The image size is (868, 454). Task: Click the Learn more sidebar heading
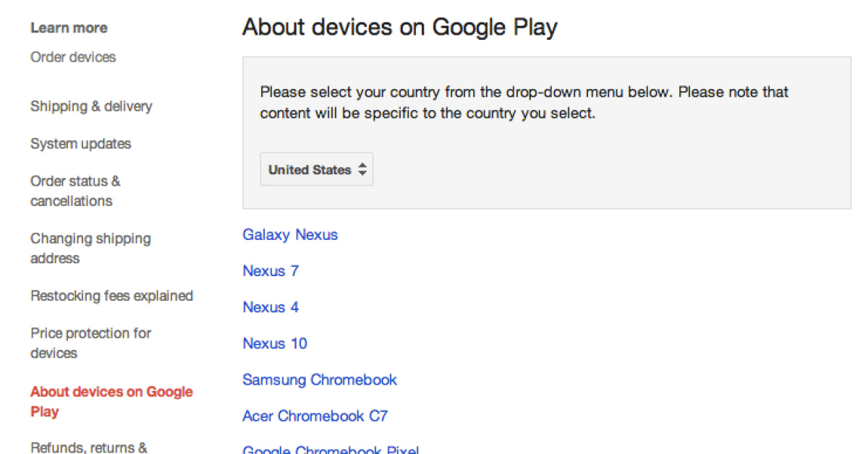(69, 28)
